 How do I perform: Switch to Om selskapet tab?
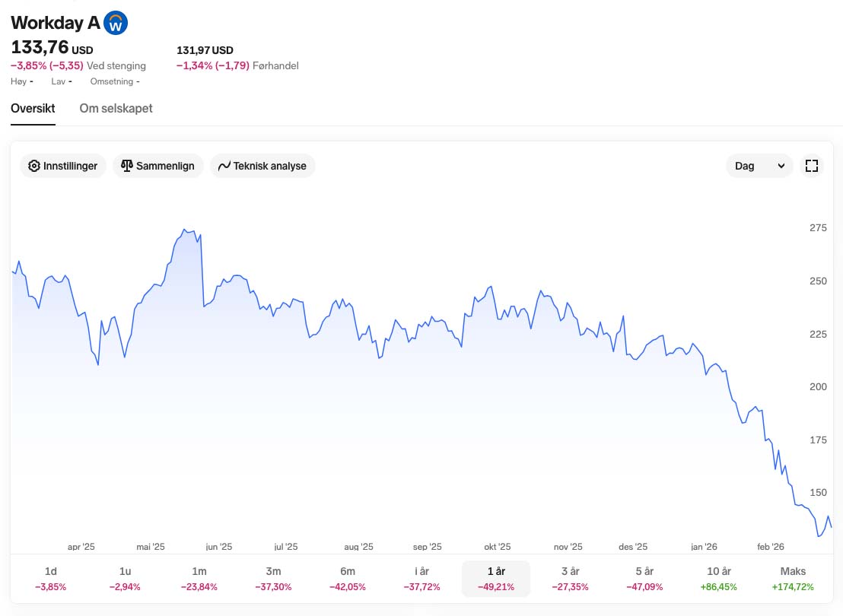click(116, 109)
